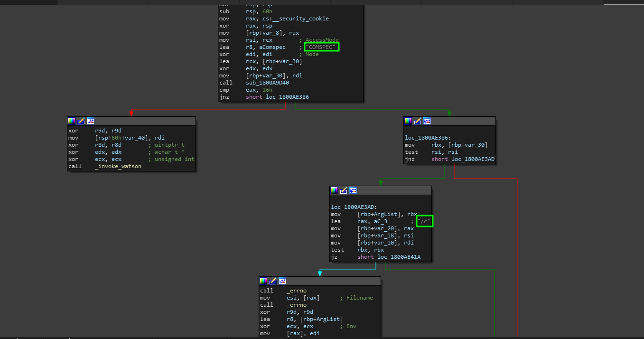644x339 pixels.
Task: Click pencil edit icon on loc_1800AE3AD block
Action: [x=344, y=190]
